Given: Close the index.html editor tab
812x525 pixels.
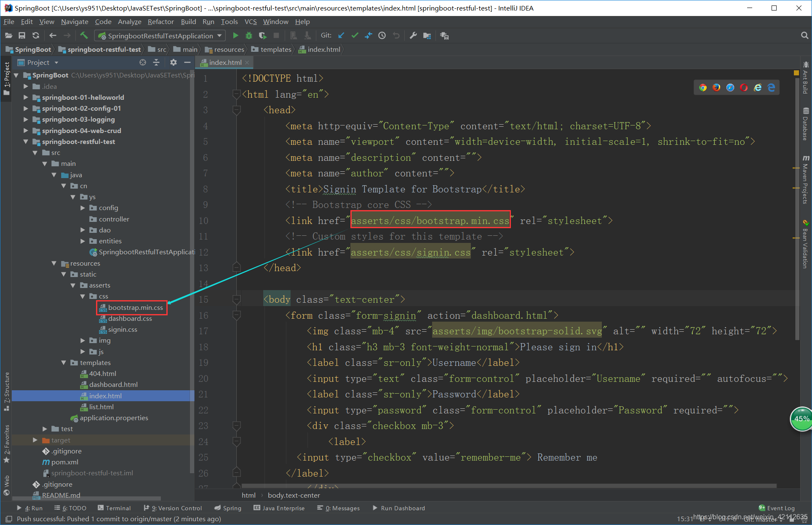Looking at the screenshot, I should click(x=247, y=62).
